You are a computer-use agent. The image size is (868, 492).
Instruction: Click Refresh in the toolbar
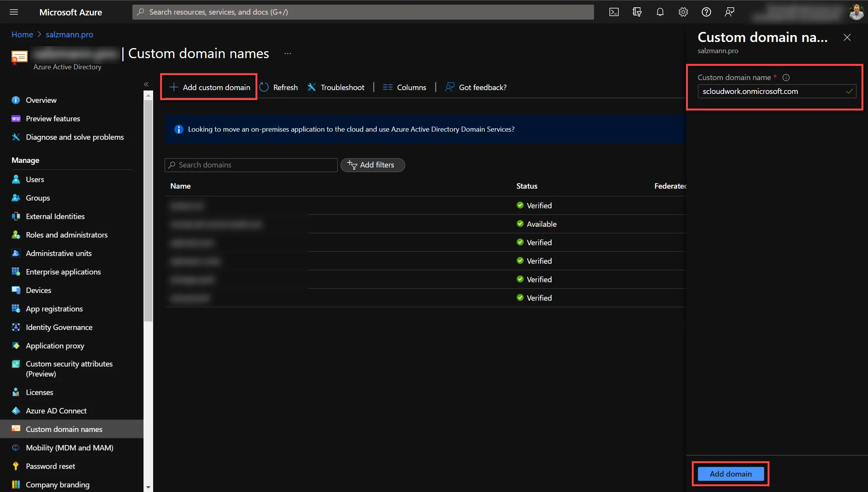click(x=279, y=87)
